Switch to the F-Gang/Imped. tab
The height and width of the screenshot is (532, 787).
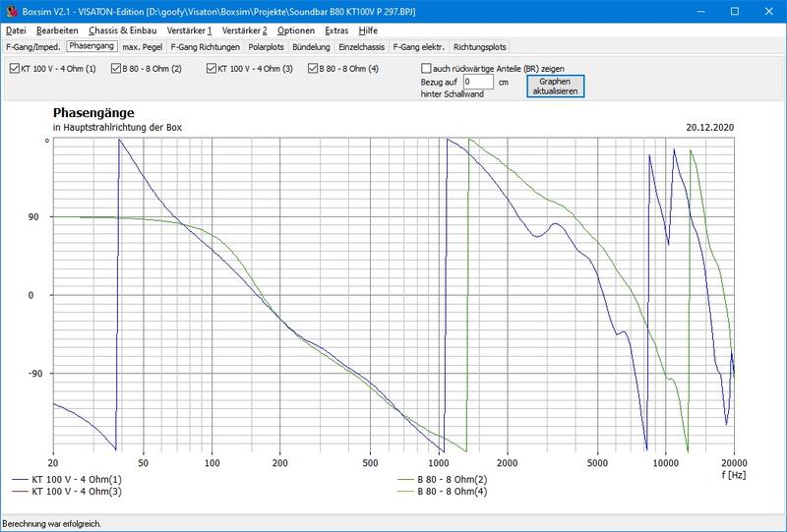tap(33, 46)
